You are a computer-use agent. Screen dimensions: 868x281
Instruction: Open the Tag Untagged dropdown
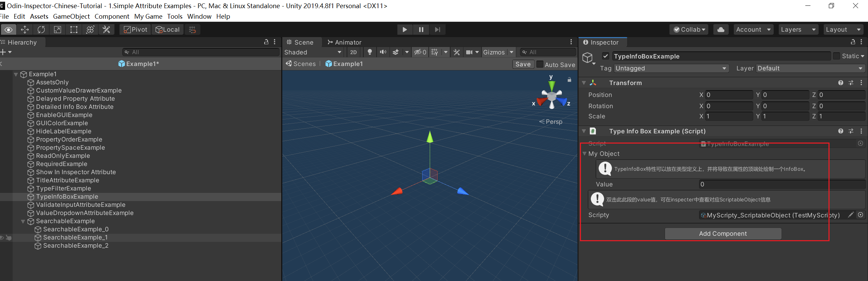671,68
